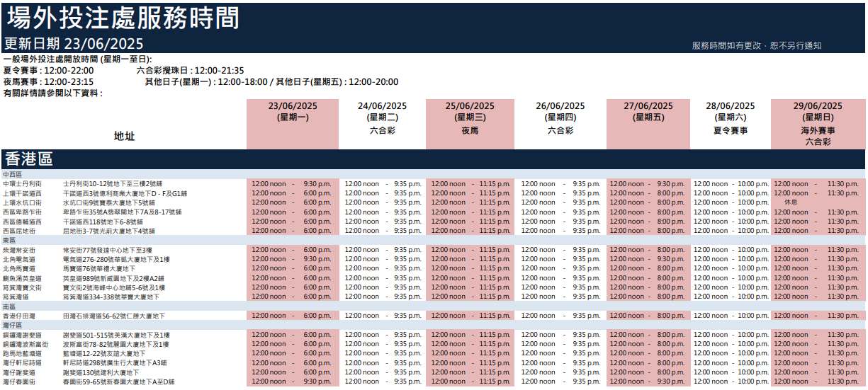
Task: Click the branch name 銅鑼灣謝斐道
Action: [22, 335]
